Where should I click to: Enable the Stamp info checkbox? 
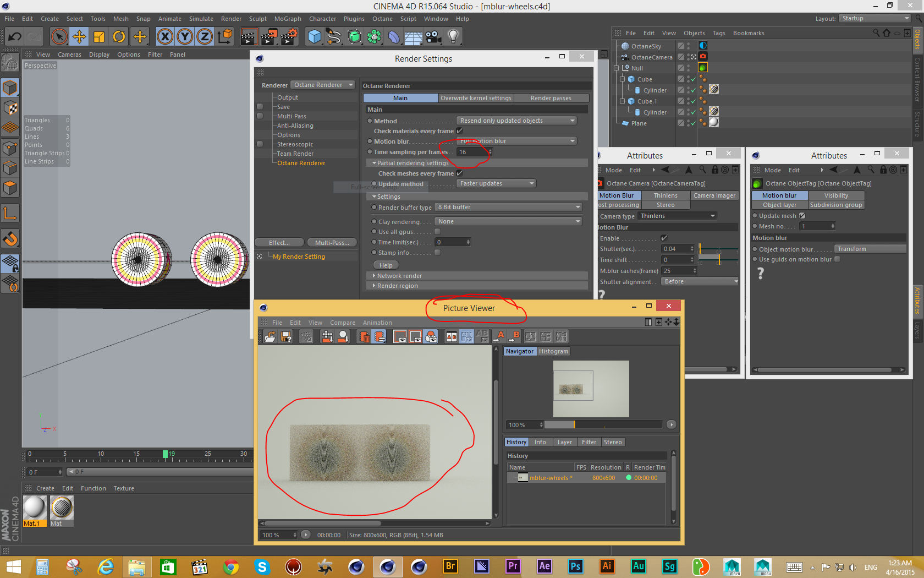click(438, 253)
